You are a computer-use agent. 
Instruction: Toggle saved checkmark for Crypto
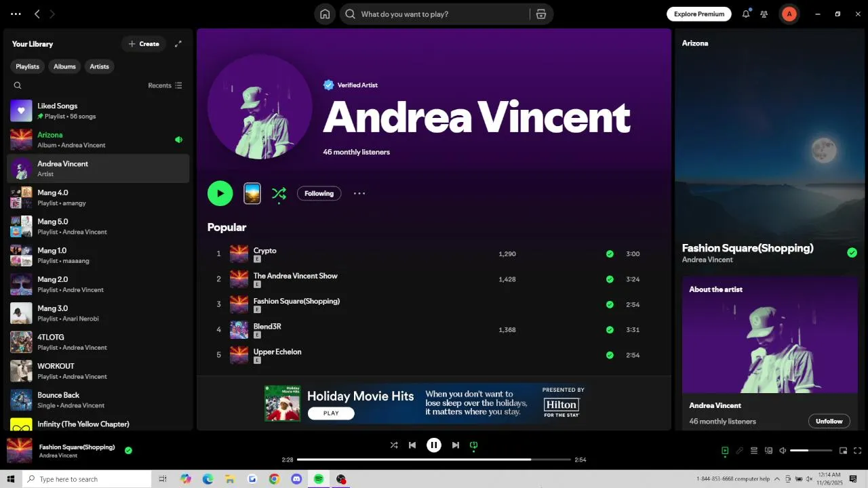pos(610,254)
